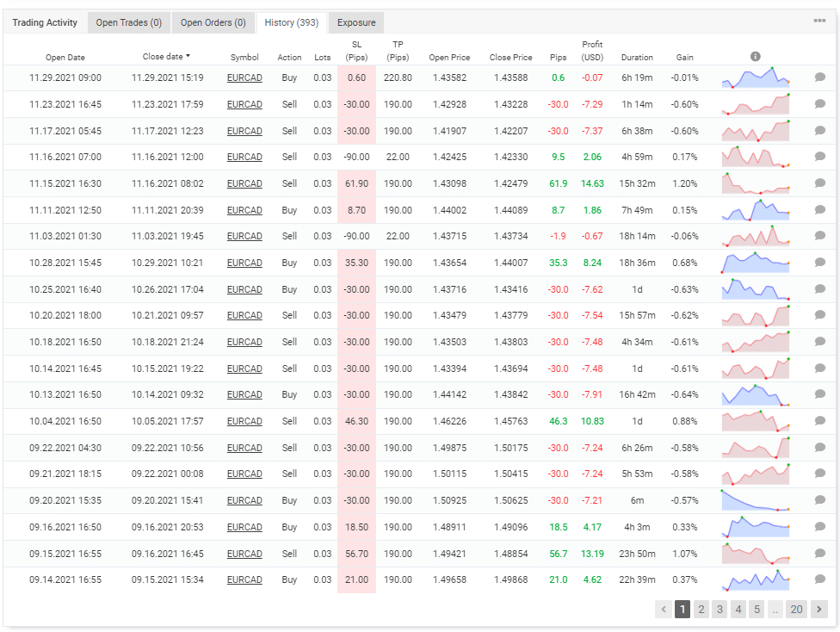This screenshot has height=632, width=840.
Task: Click the EURCAD link on the 09.16.2021 trade
Action: 244,527
